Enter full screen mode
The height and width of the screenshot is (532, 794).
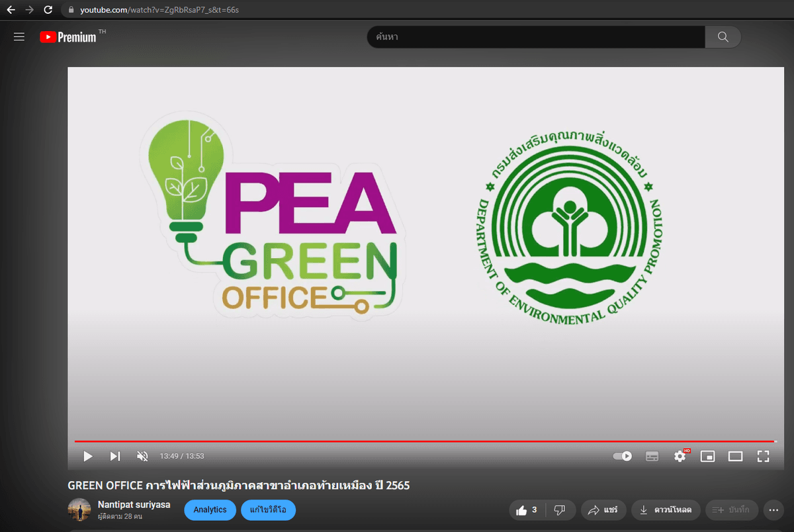coord(763,456)
